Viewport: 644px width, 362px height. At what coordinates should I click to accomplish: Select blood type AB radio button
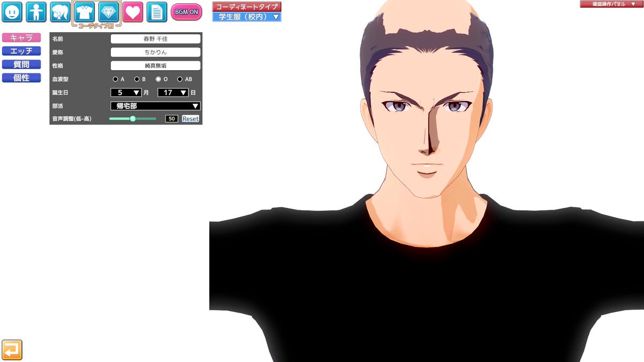coord(180,79)
